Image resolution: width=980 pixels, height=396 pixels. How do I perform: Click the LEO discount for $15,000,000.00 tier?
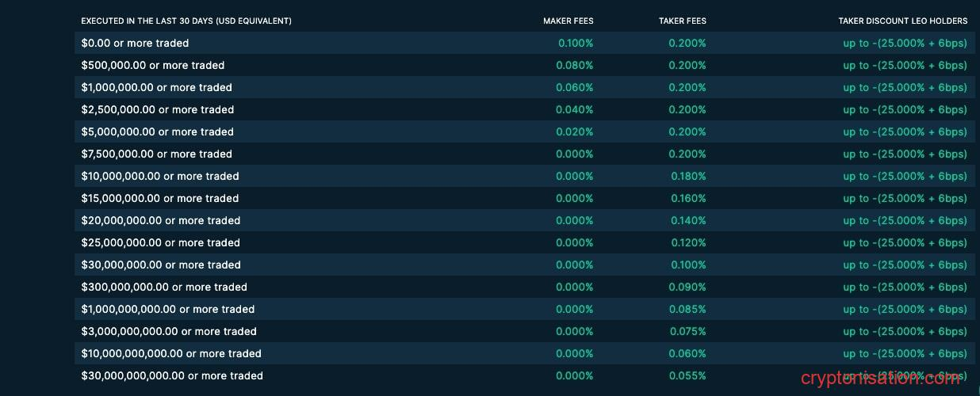point(905,198)
